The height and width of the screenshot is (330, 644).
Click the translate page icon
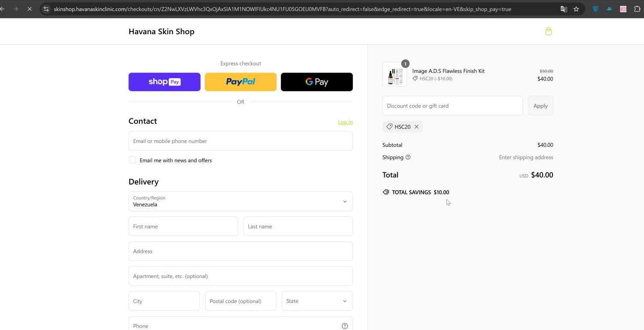(x=564, y=9)
